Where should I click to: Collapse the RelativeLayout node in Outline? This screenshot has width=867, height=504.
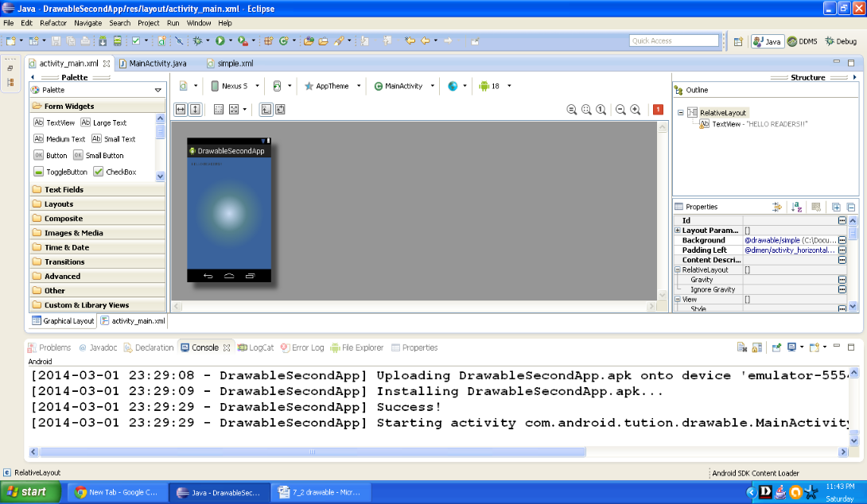[681, 112]
